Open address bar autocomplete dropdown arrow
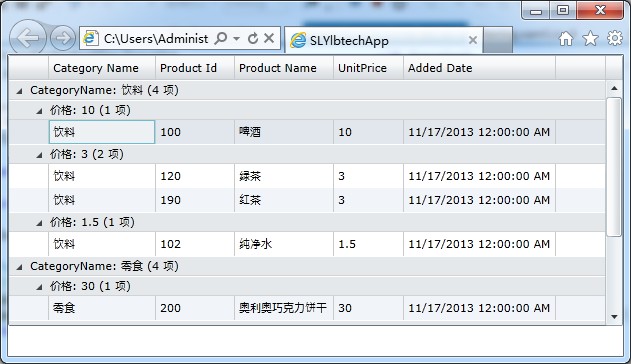The width and height of the screenshot is (631, 364). 237,39
